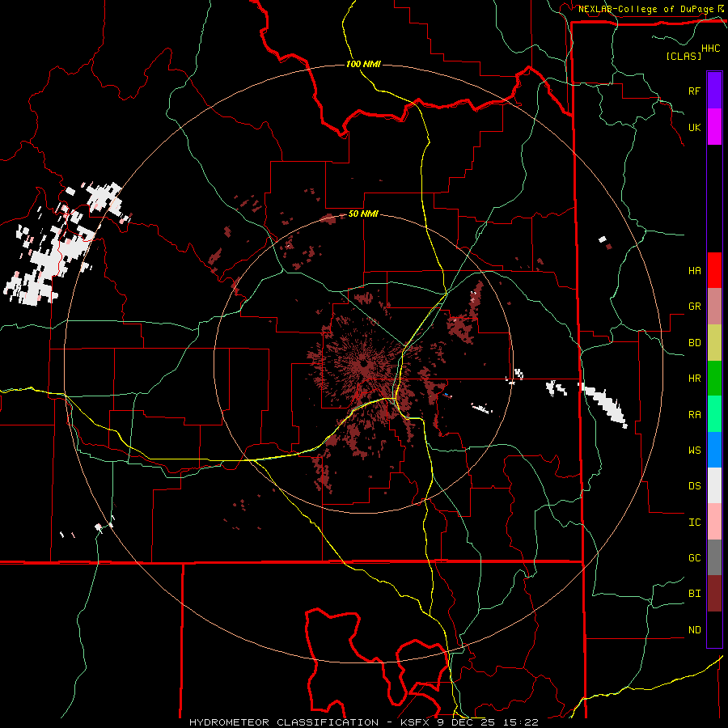Select the GR hail-rain color swatch
Image resolution: width=728 pixels, height=728 pixels.
714,307
